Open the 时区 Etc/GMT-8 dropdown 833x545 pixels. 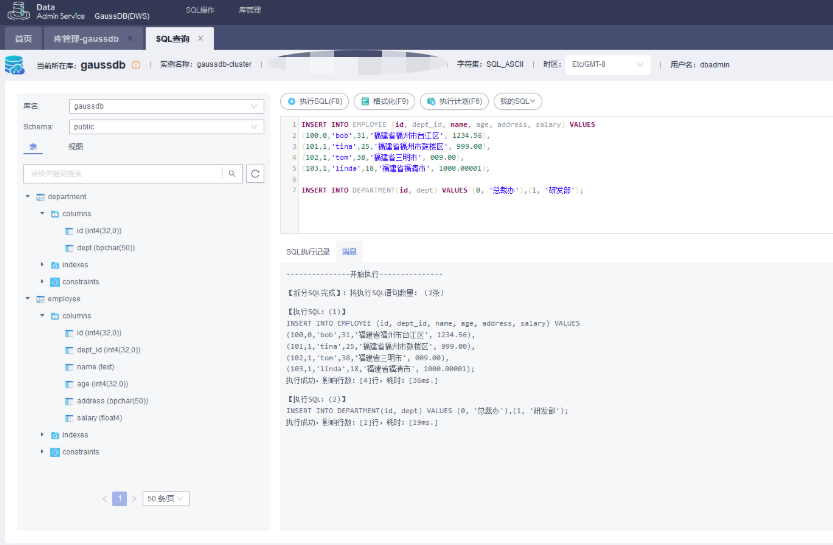point(608,65)
